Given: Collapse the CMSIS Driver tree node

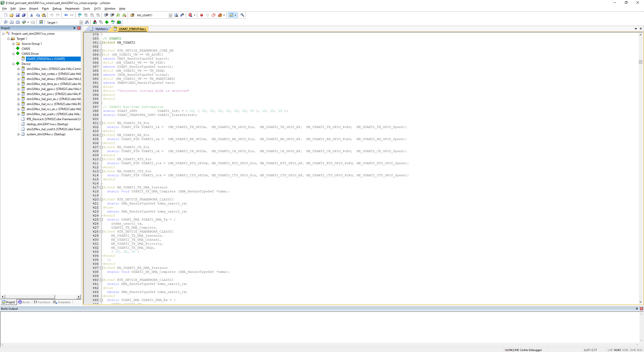Looking at the screenshot, I should [14, 54].
